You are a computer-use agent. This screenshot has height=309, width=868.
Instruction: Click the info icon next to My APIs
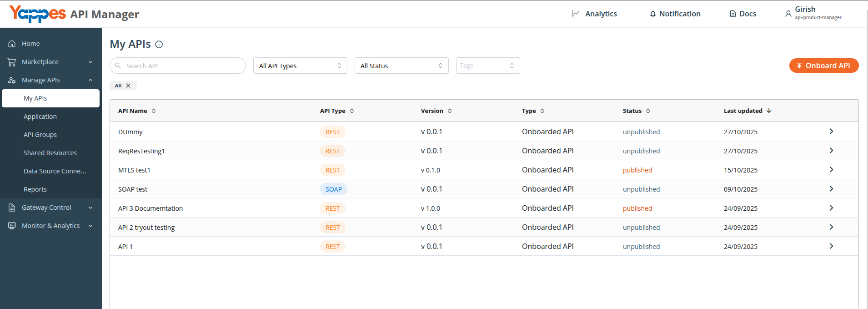pyautogui.click(x=159, y=45)
